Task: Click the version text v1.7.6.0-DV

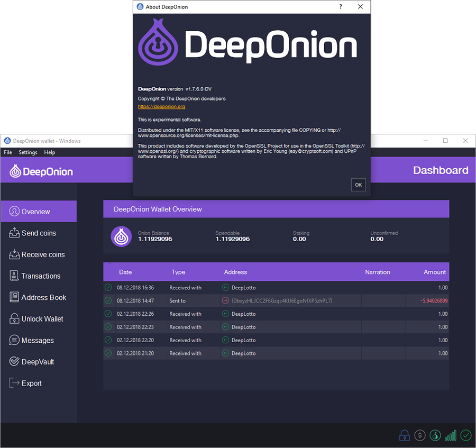Action: coord(198,89)
